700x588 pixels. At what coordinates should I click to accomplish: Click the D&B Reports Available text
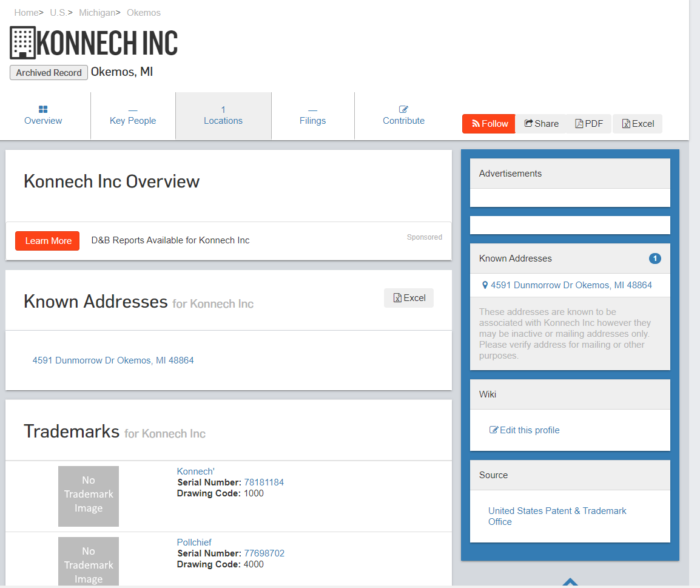[x=170, y=240]
